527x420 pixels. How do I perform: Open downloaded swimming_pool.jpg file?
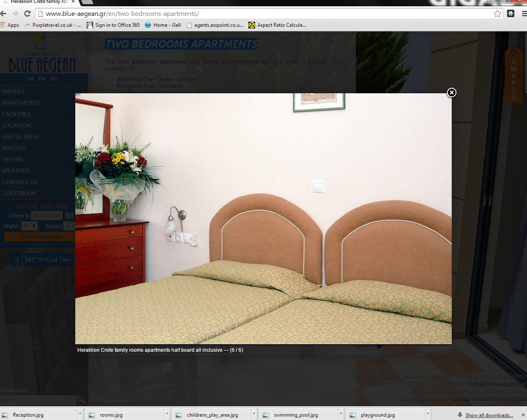(x=296, y=415)
